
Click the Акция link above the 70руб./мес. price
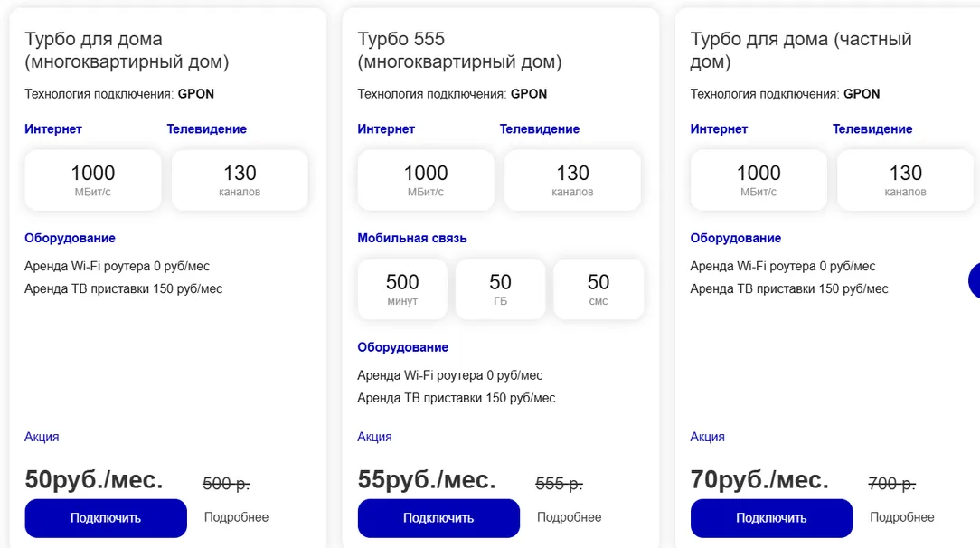tap(708, 437)
